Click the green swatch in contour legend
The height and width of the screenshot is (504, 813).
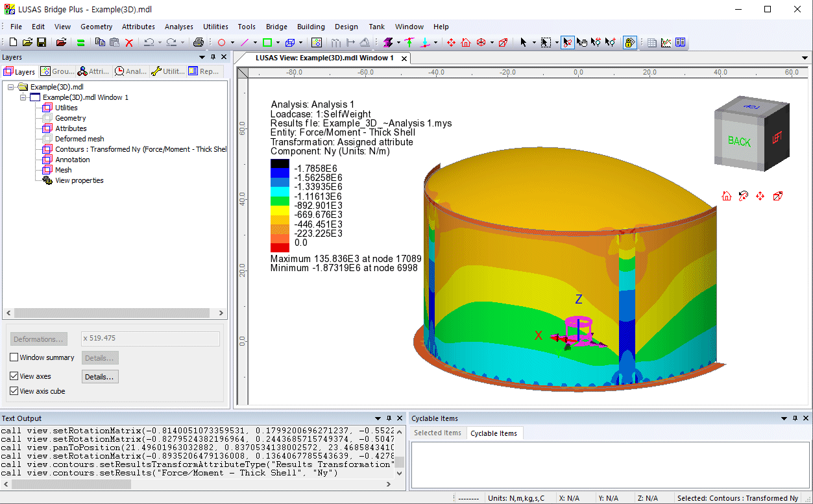click(280, 201)
